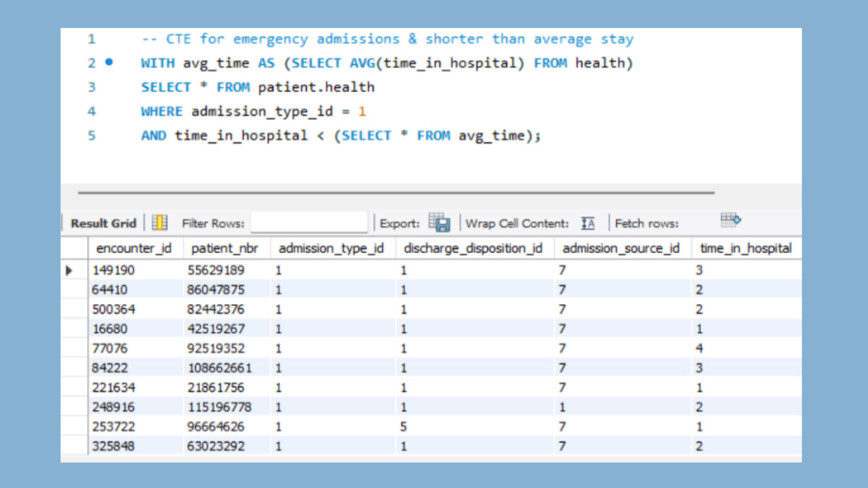Click the row selector arrow of first row
Viewport: 868px width, 488px height.
click(x=69, y=271)
